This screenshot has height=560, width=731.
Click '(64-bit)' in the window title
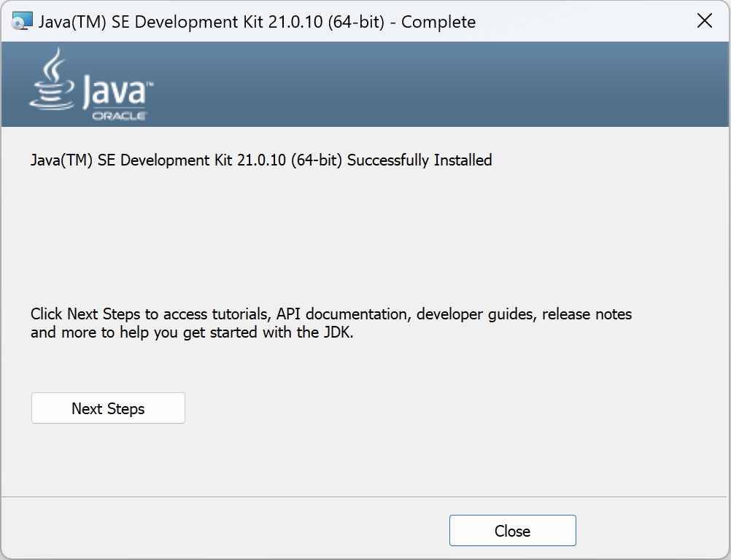coord(357,22)
